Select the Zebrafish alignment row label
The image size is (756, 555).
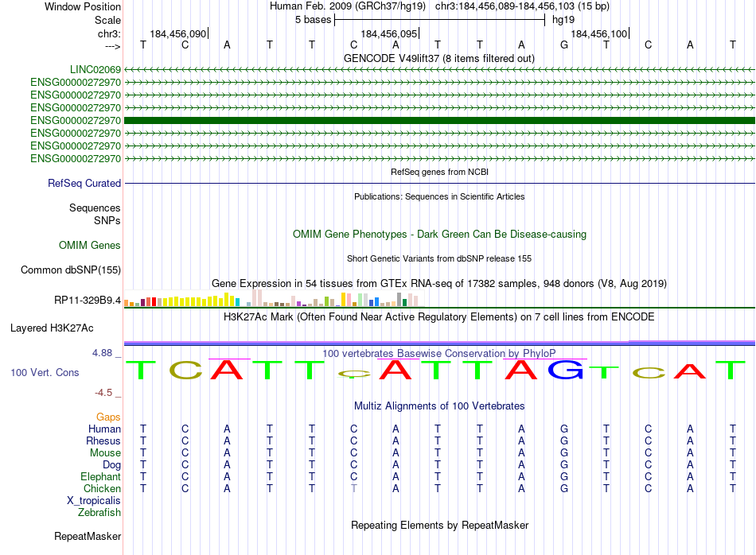pos(99,512)
